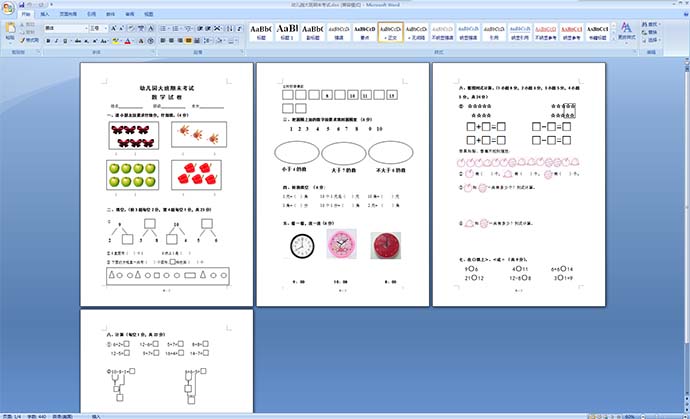Image resolution: width=690 pixels, height=419 pixels.
Task: Click the Find button in editing group
Action: [x=653, y=24]
